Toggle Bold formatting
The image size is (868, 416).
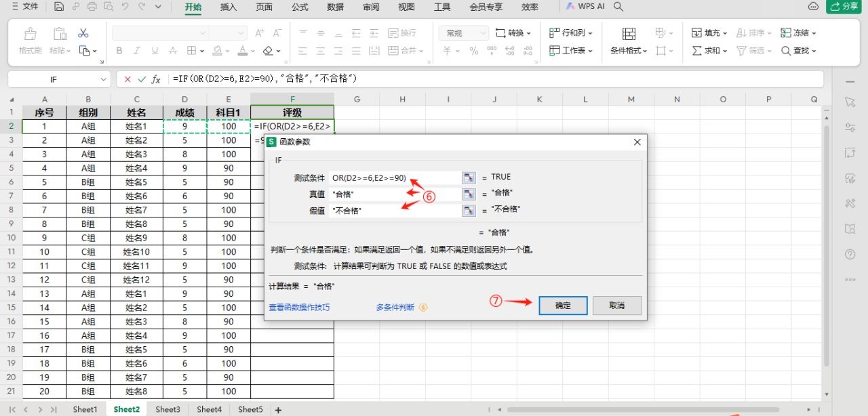(x=119, y=50)
